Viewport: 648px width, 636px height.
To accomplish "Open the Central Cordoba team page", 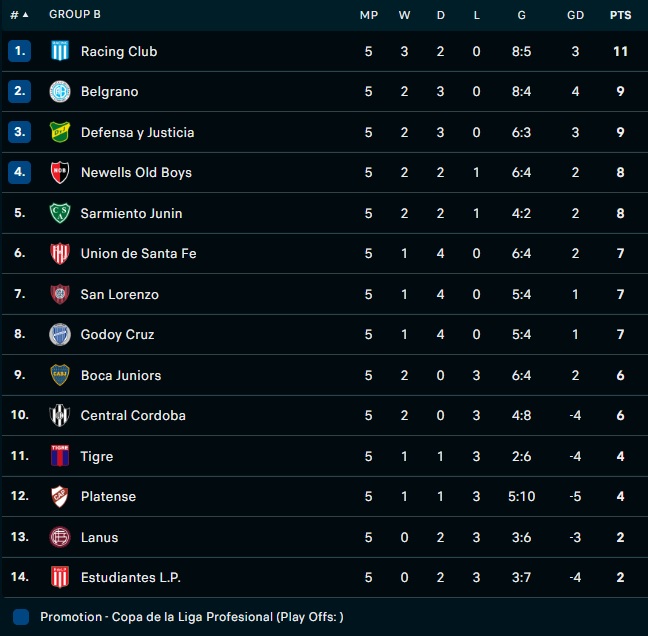I will (133, 415).
